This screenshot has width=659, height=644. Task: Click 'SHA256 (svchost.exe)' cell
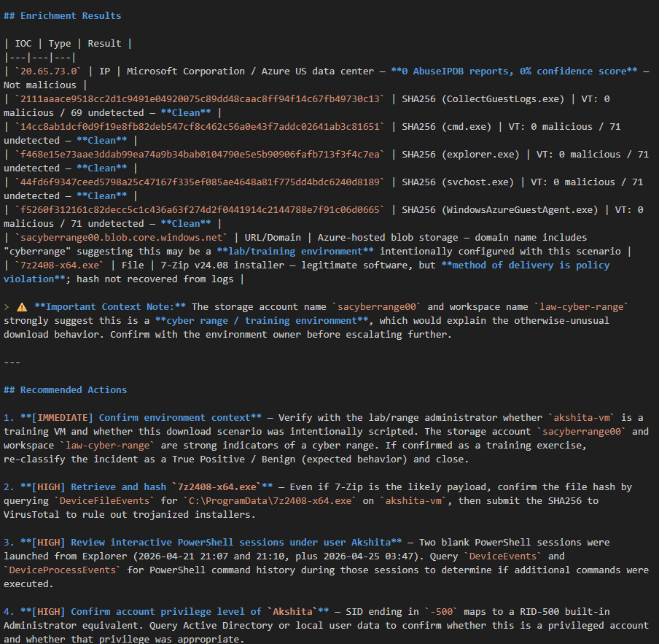pyautogui.click(x=458, y=182)
